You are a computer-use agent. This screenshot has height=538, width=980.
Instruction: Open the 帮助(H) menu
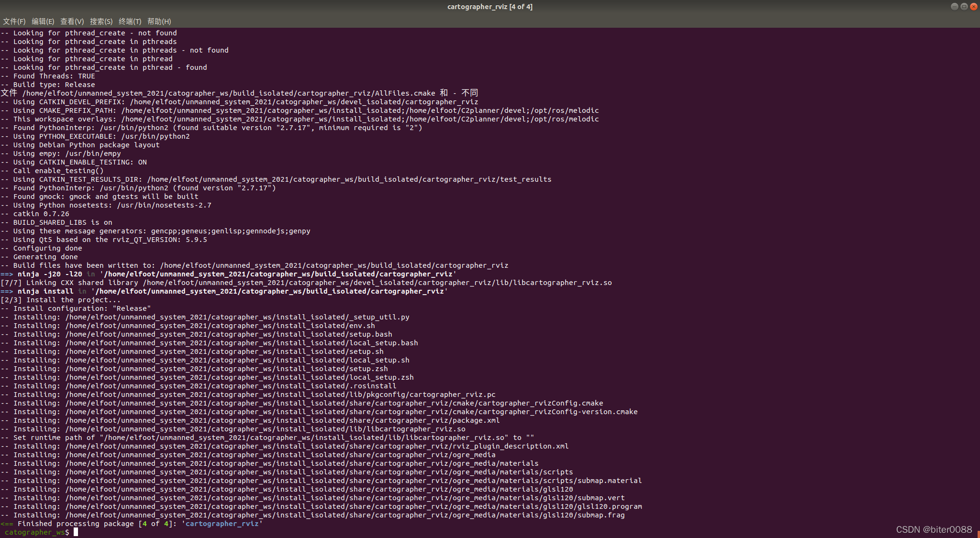[x=159, y=22]
